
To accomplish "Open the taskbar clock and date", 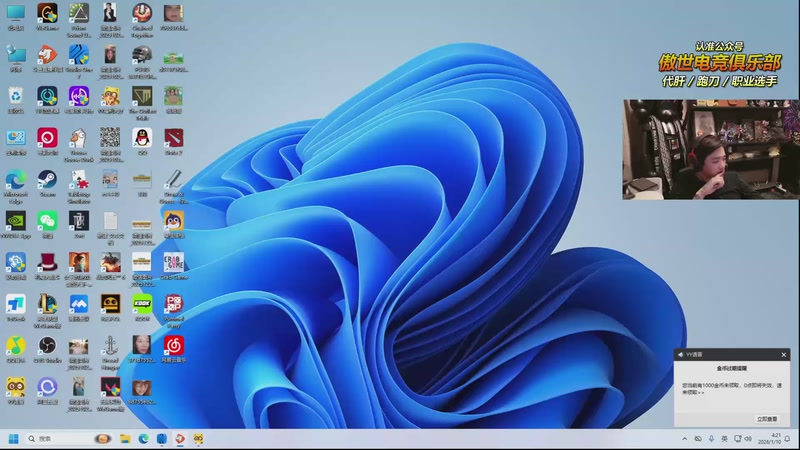I will pyautogui.click(x=769, y=439).
